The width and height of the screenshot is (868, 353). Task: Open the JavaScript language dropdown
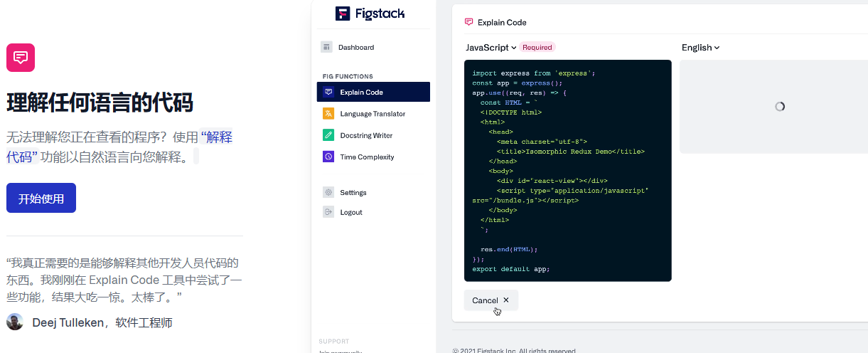tap(491, 48)
